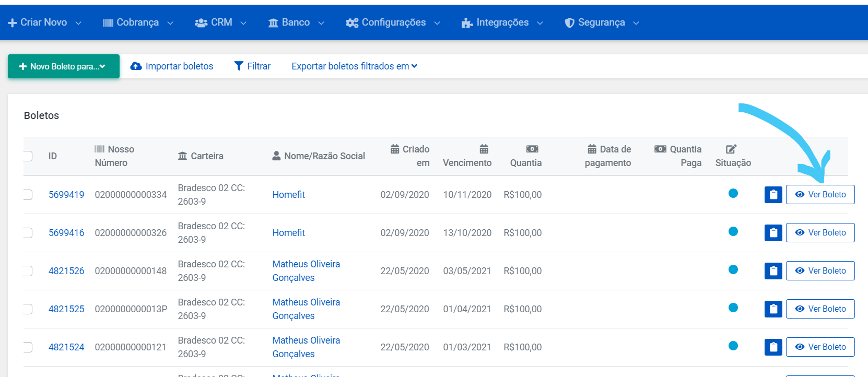Select the checkbox for boleto 4821526
The width and height of the screenshot is (868, 377).
[x=28, y=271]
